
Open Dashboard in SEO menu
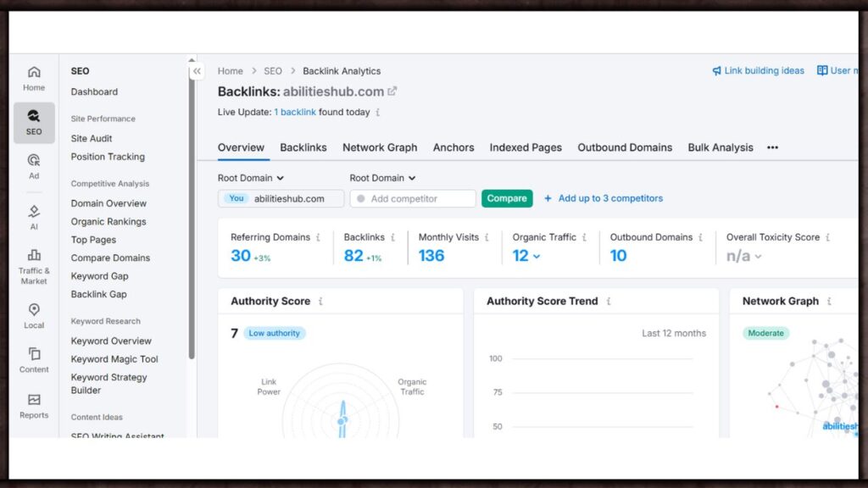[94, 91]
